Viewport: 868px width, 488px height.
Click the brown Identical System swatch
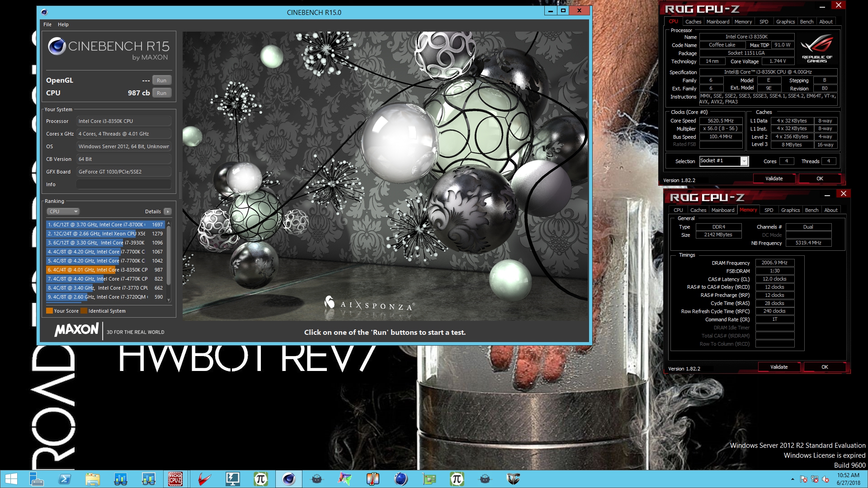coord(84,311)
